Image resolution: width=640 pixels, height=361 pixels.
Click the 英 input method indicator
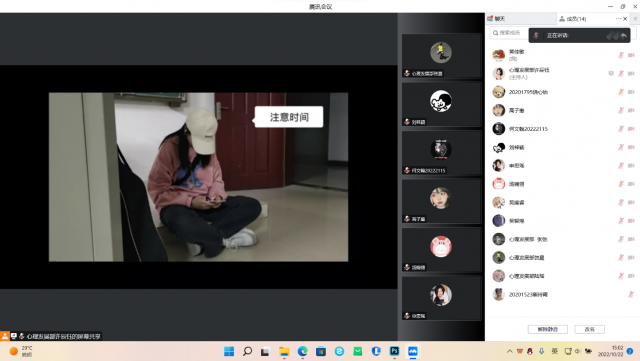555,351
